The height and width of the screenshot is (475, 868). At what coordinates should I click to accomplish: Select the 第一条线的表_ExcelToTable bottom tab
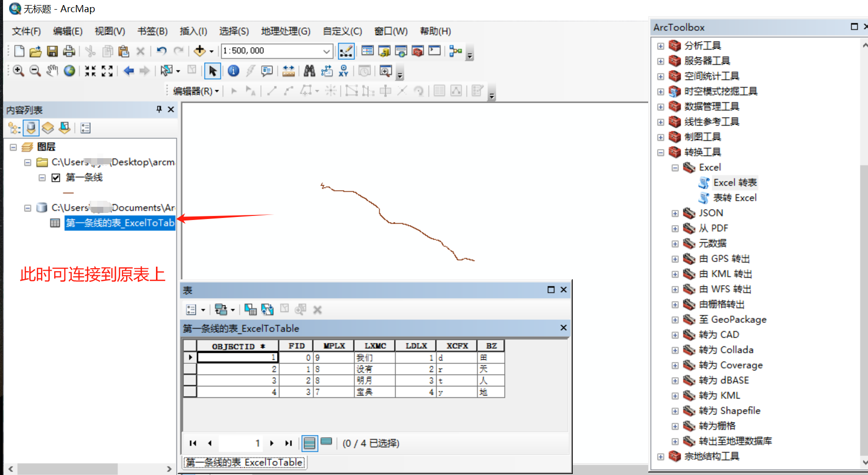pyautogui.click(x=244, y=462)
